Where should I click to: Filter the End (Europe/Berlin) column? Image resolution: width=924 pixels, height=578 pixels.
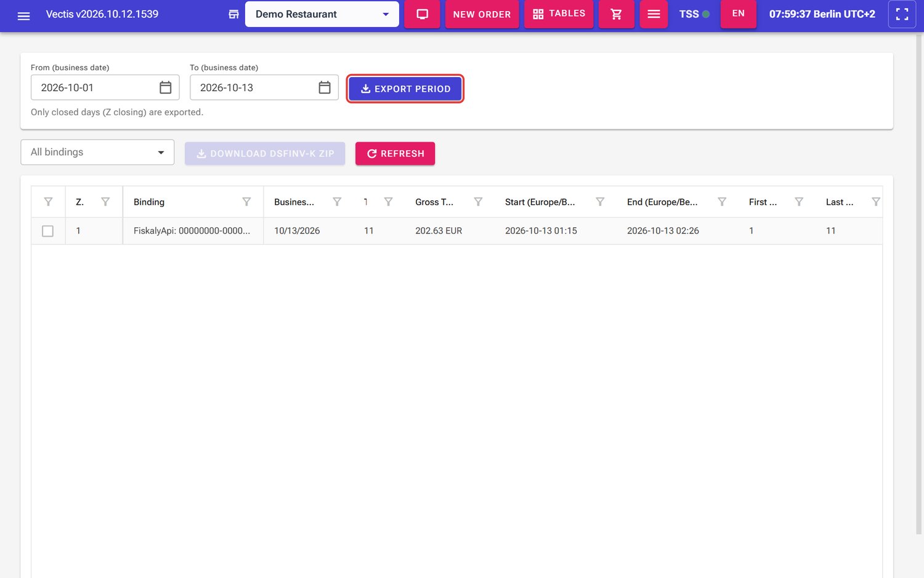click(x=722, y=201)
